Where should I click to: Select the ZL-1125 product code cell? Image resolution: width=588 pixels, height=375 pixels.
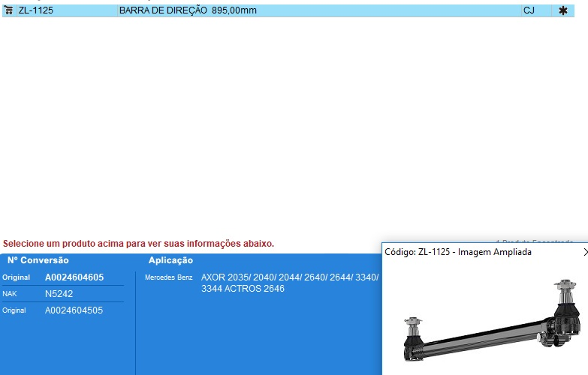click(x=36, y=11)
